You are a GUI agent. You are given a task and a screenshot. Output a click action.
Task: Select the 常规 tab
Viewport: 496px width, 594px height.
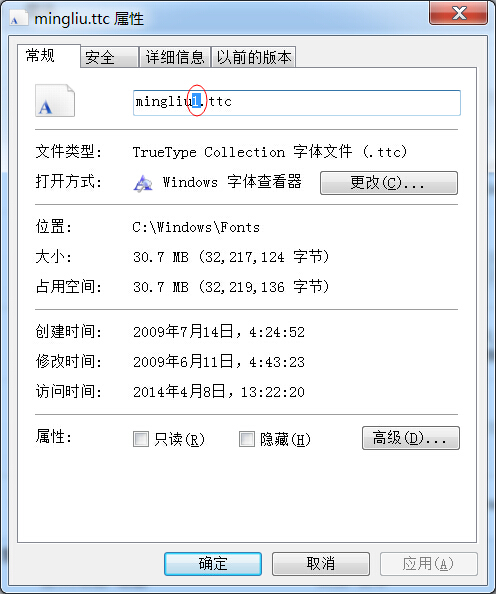[49, 56]
